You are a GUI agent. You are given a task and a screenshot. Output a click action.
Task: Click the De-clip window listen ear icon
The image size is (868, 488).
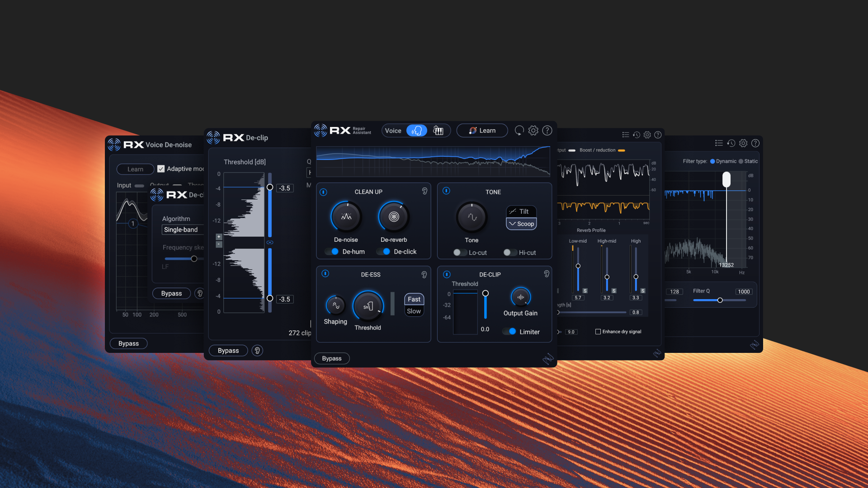coord(257,351)
